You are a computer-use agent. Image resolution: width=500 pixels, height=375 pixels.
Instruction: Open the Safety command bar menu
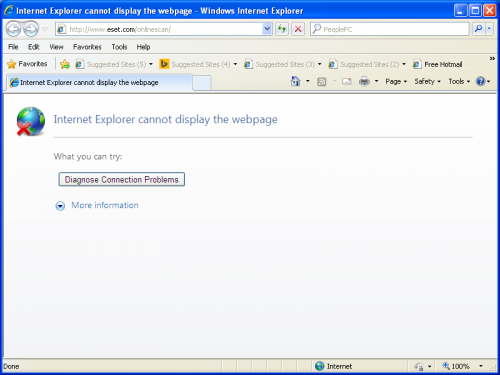427,81
